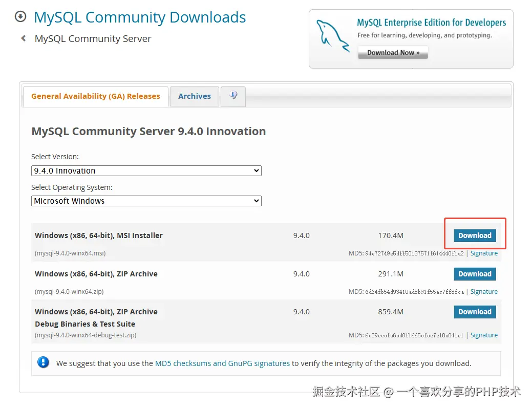Click Windows (x86, 64-bit), MSI Installer title

pyautogui.click(x=99, y=235)
